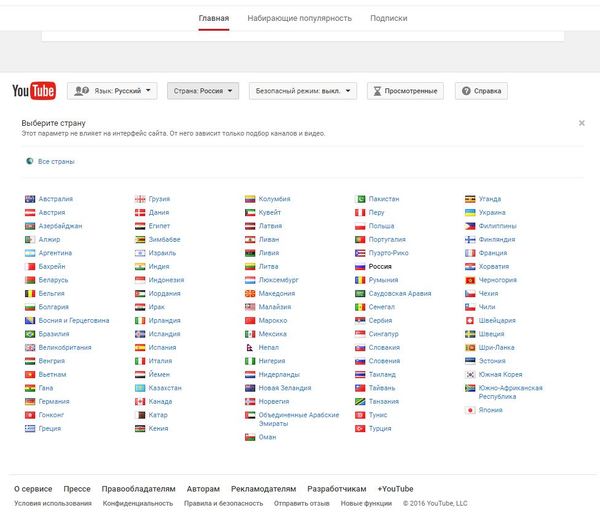This screenshot has width=600, height=521.
Task: Open the Набирающие популярность tab
Action: [x=300, y=18]
